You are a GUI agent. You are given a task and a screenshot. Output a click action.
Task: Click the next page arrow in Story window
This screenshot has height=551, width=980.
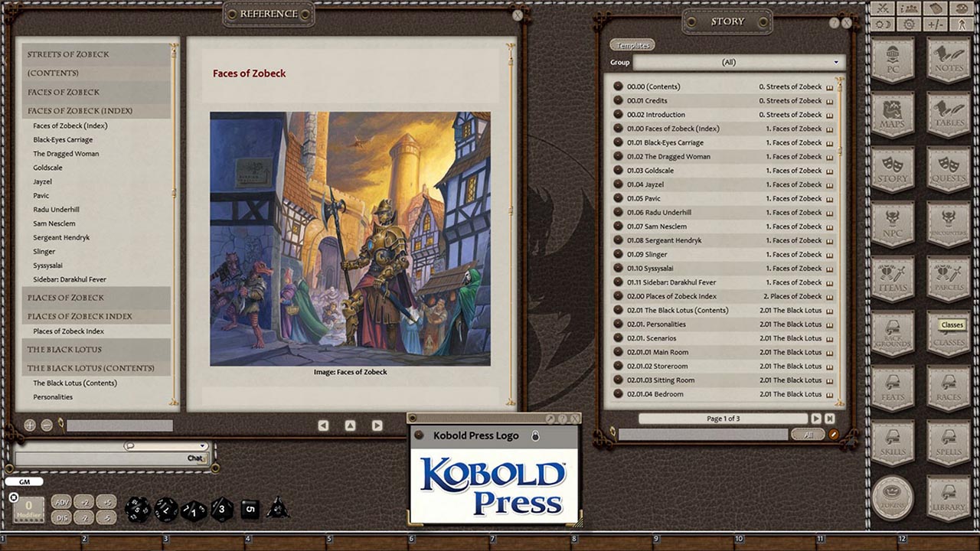tap(816, 419)
